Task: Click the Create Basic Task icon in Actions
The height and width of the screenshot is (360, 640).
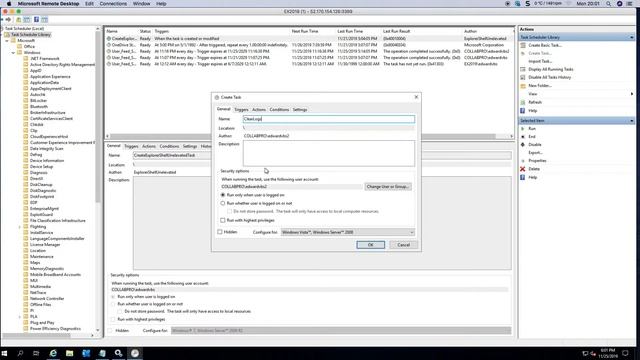Action: point(523,45)
